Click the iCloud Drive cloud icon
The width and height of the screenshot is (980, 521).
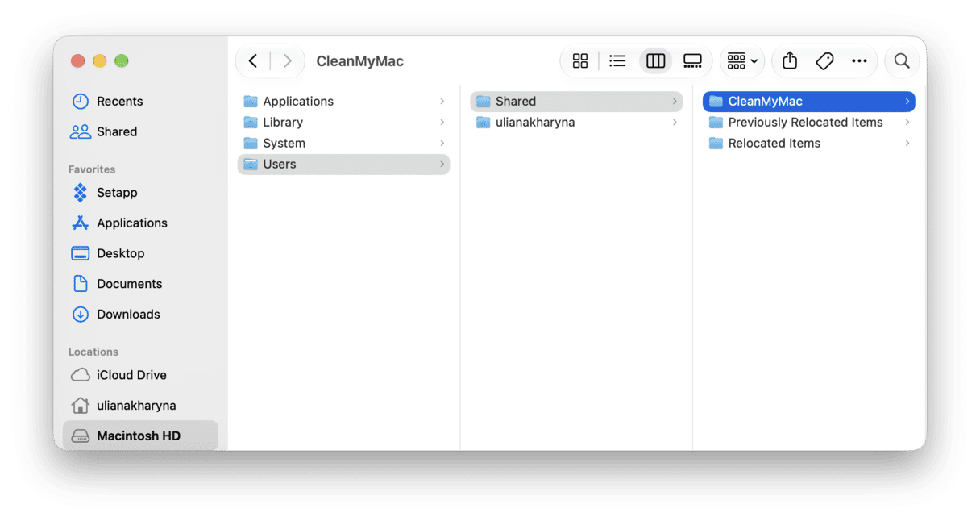[80, 375]
